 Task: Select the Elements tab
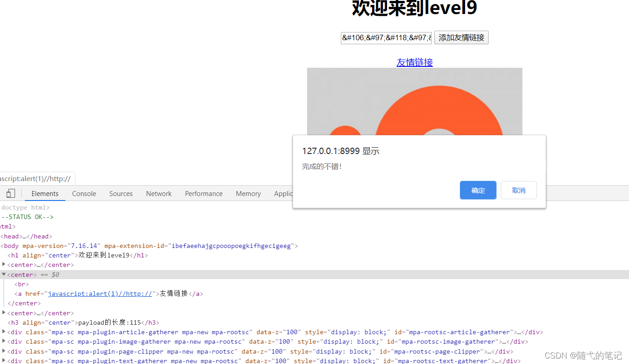45,193
